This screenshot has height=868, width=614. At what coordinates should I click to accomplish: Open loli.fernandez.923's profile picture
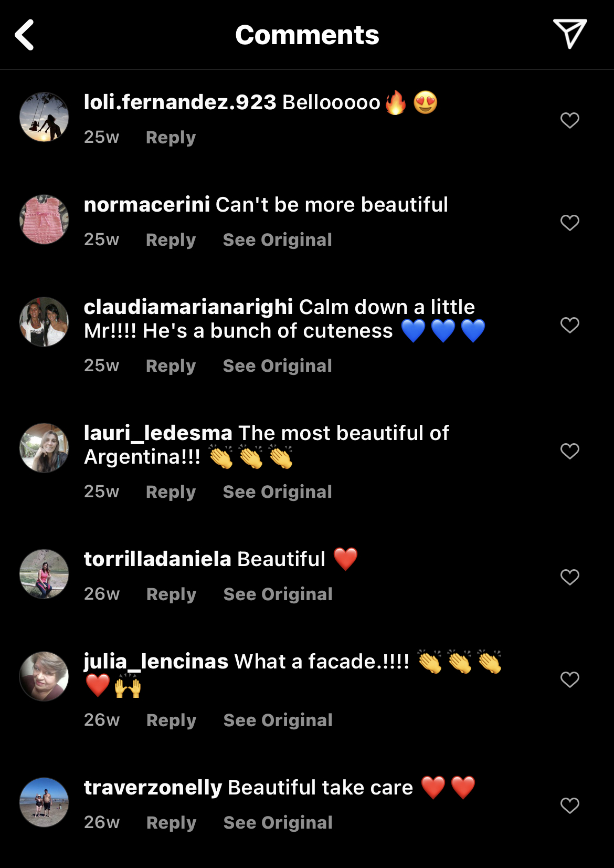[44, 117]
